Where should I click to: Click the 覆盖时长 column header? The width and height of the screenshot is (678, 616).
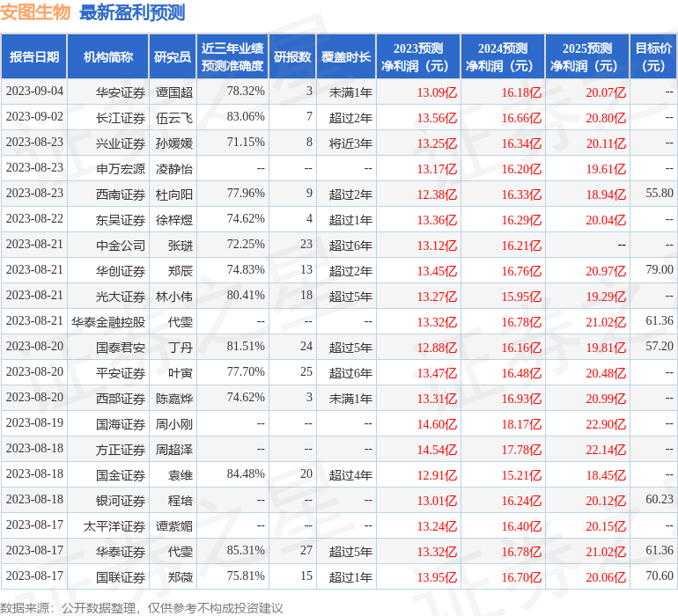point(346,56)
